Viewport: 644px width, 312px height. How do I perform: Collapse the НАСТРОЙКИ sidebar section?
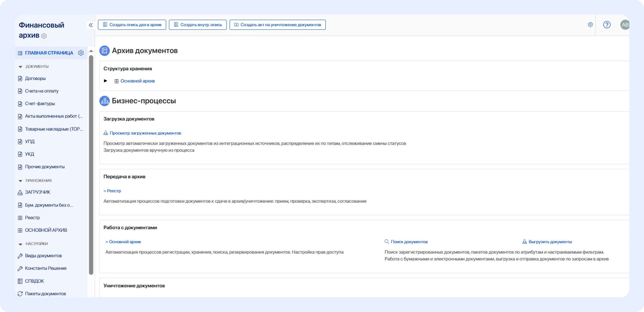20,244
